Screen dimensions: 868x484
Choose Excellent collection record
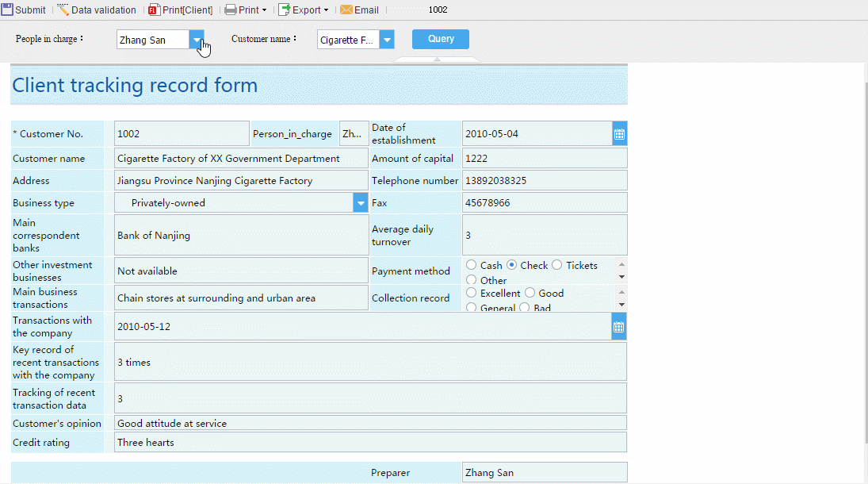(x=471, y=293)
